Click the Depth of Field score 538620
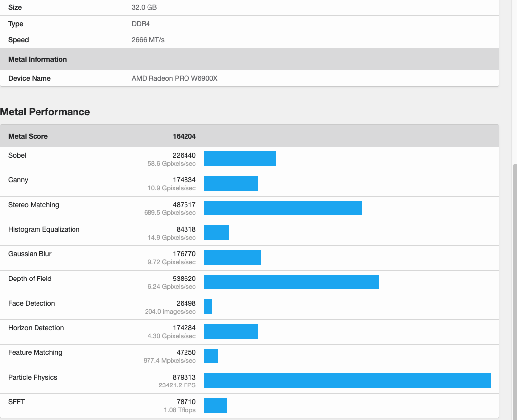The image size is (517, 420). pyautogui.click(x=184, y=279)
